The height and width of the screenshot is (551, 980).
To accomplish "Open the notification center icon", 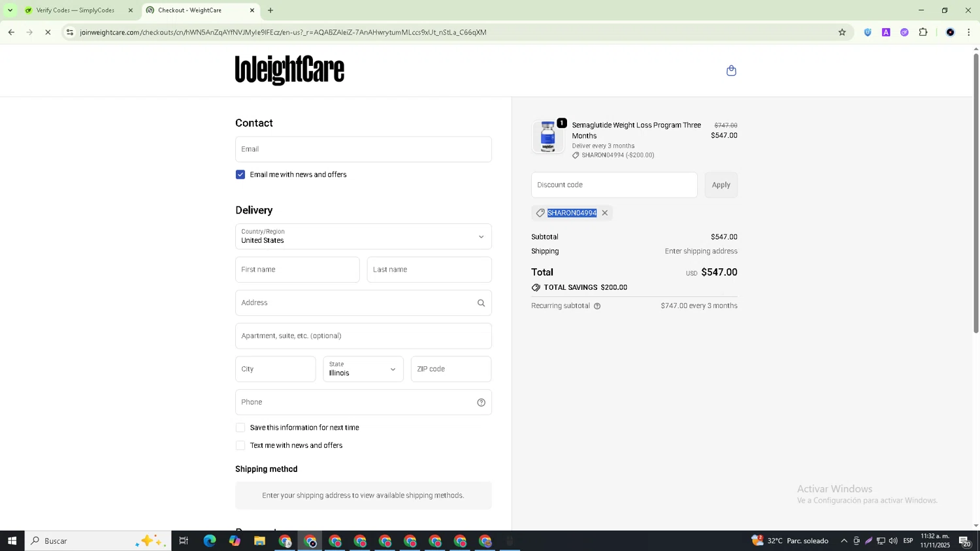I will pos(965,541).
